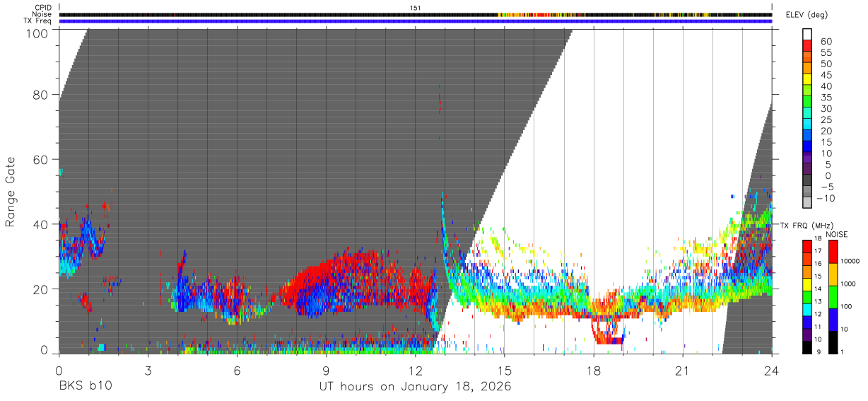This screenshot has height=401, width=868.
Task: Click the UT hour tick label 24
Action: pyautogui.click(x=771, y=370)
